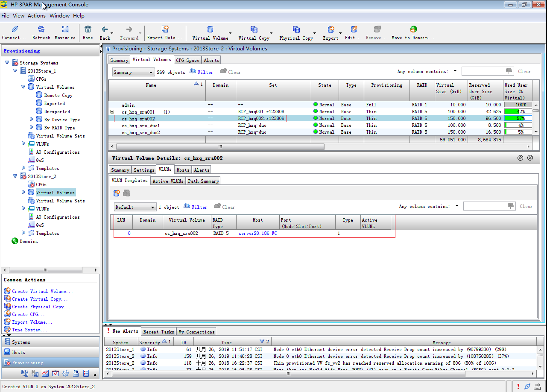The width and height of the screenshot is (547, 392).
Task: Open the Active VLUNs tab
Action: [x=168, y=181]
